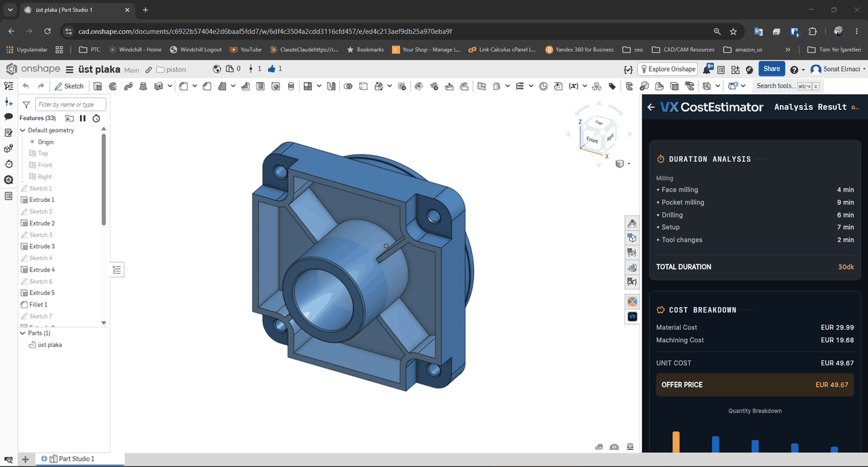Collapse the Parts (1) list
This screenshot has height=467, width=868.
click(x=22, y=333)
